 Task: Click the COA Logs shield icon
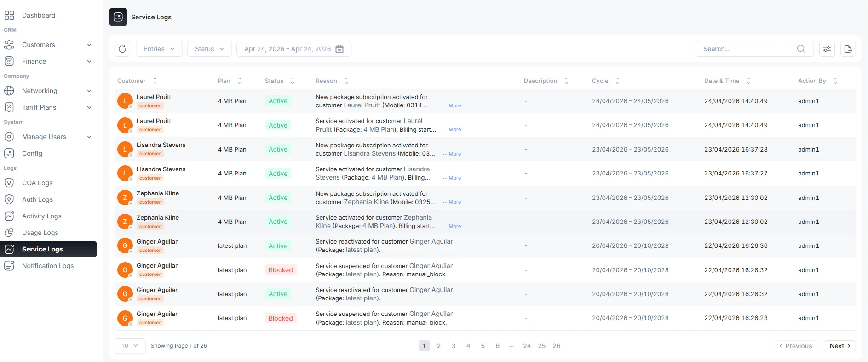(9, 183)
